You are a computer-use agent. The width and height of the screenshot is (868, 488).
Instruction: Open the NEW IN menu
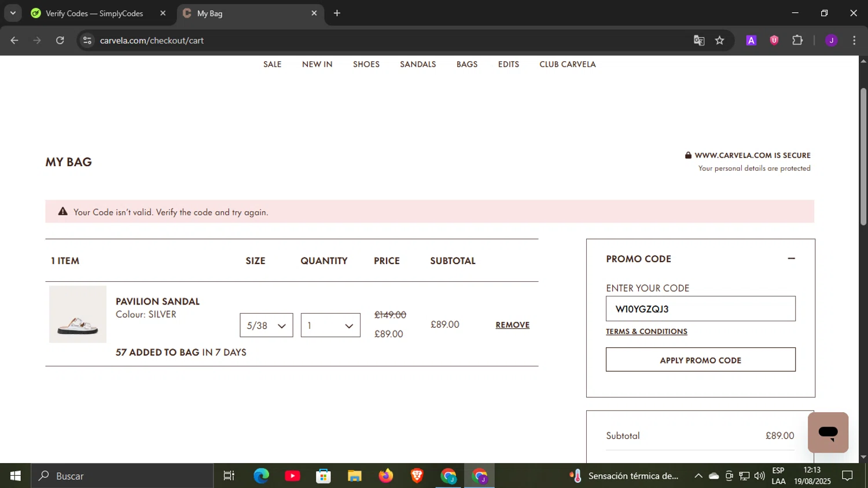(x=317, y=64)
